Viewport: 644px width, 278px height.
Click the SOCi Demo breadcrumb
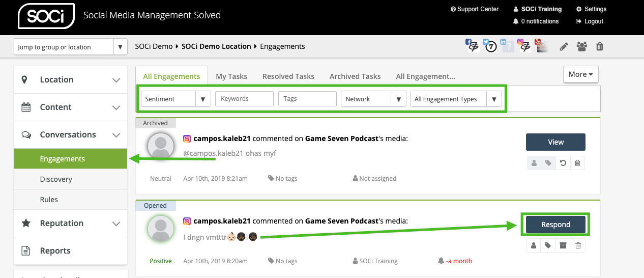[x=154, y=46]
